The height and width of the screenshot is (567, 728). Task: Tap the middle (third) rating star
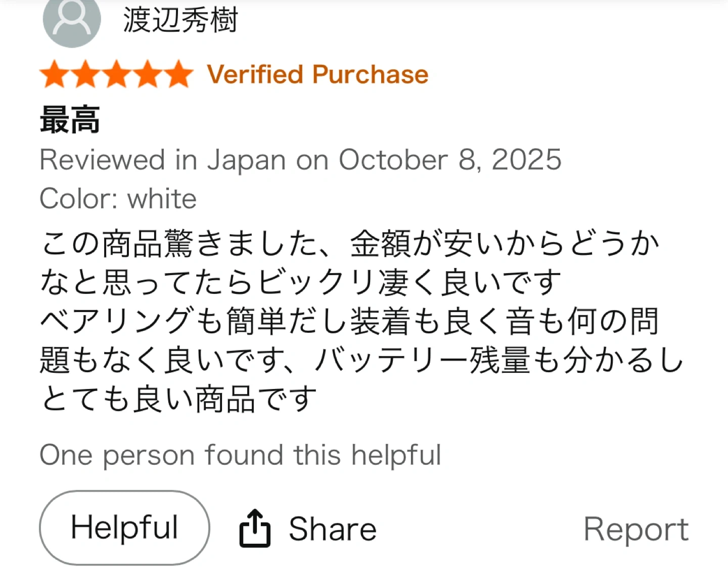point(117,74)
